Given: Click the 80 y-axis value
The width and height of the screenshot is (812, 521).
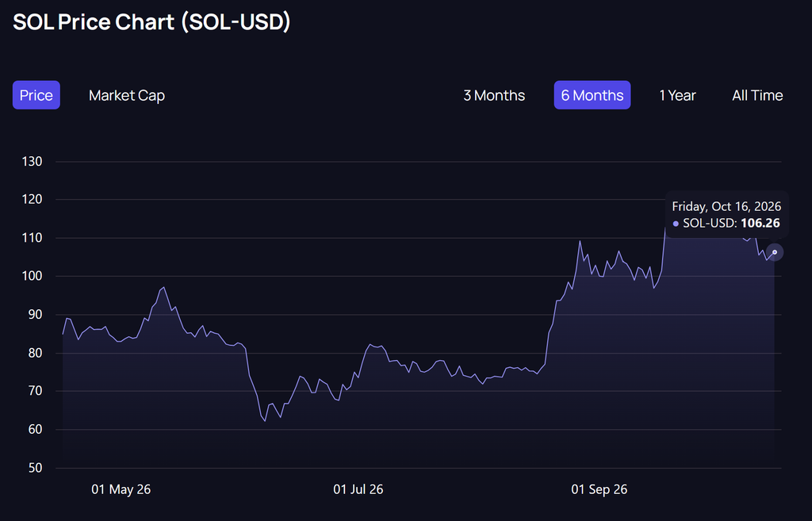Looking at the screenshot, I should 35,353.
